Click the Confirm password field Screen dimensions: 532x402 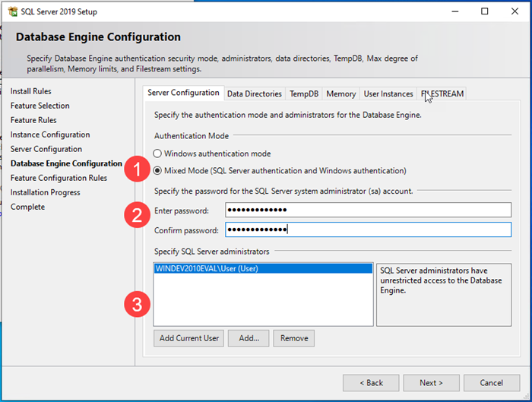point(368,229)
